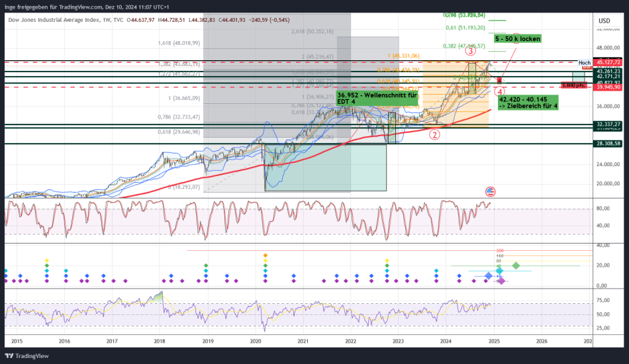Click the circled wave 4 marker
The image size is (629, 364).
pyautogui.click(x=500, y=91)
